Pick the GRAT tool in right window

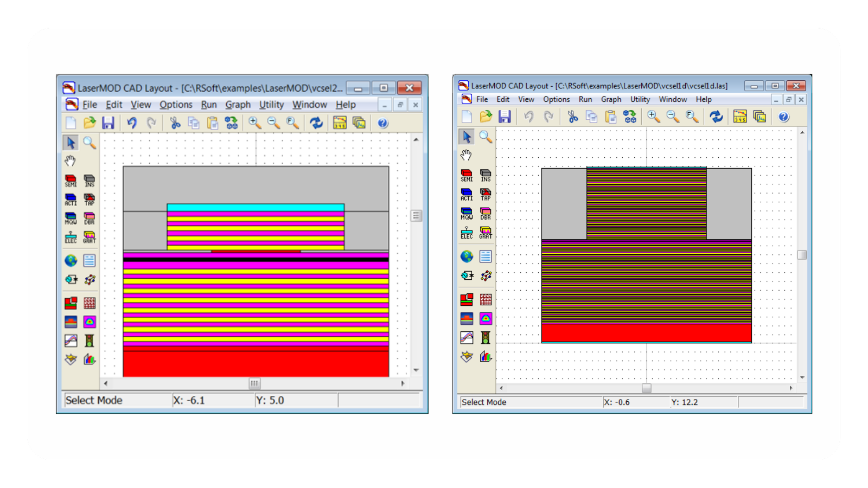click(x=486, y=233)
